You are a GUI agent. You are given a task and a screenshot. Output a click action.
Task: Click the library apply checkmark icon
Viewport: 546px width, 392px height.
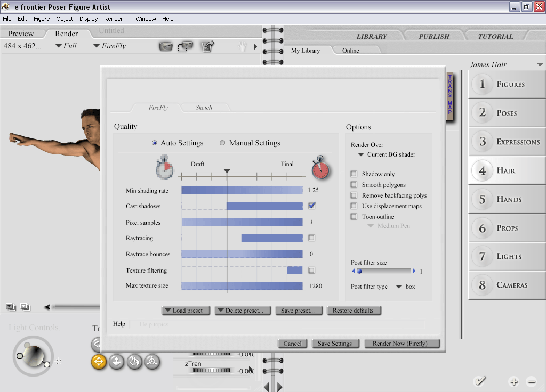point(480,381)
